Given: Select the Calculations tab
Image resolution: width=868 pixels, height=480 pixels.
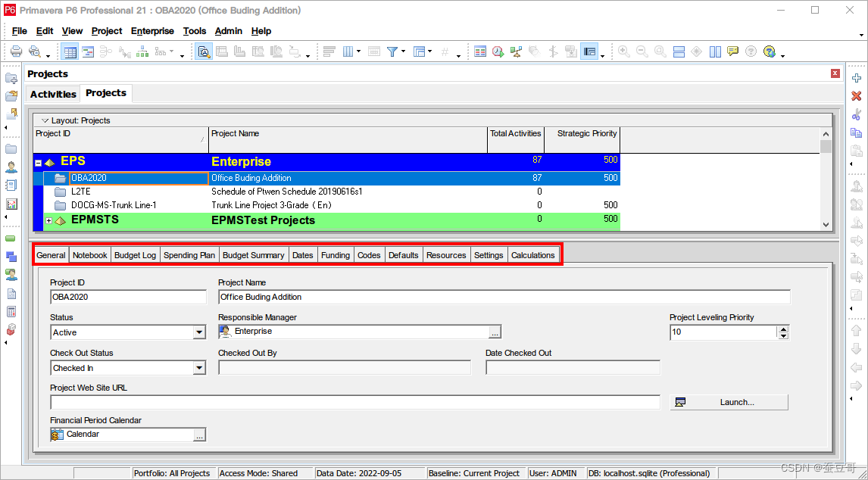Looking at the screenshot, I should tap(533, 255).
